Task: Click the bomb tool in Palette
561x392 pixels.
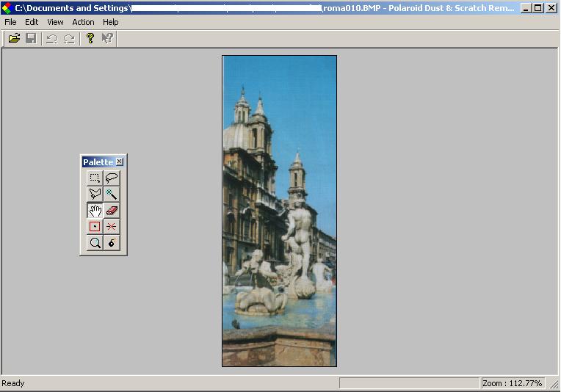Action: [112, 243]
